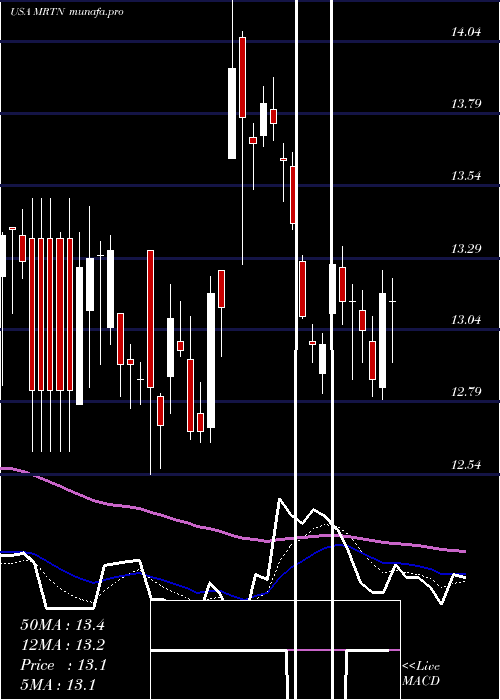Click the last doji candle at chart's right end
This screenshot has height=700, width=500.
coord(393,302)
